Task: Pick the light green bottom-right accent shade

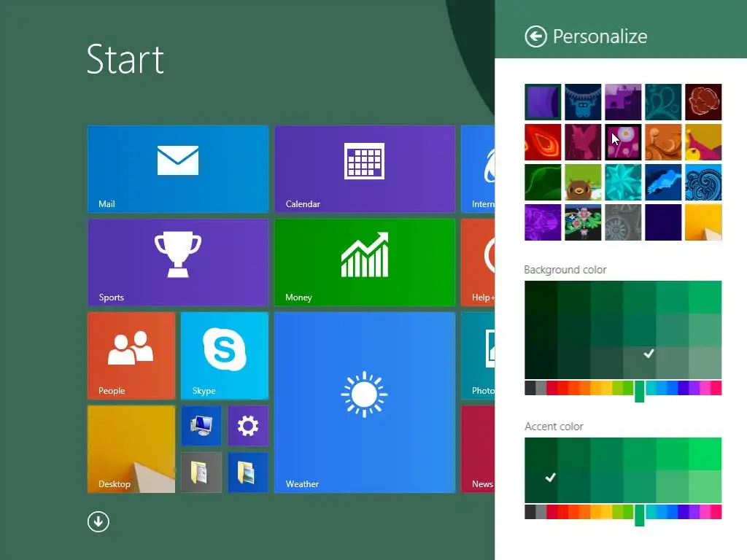Action: [x=705, y=486]
